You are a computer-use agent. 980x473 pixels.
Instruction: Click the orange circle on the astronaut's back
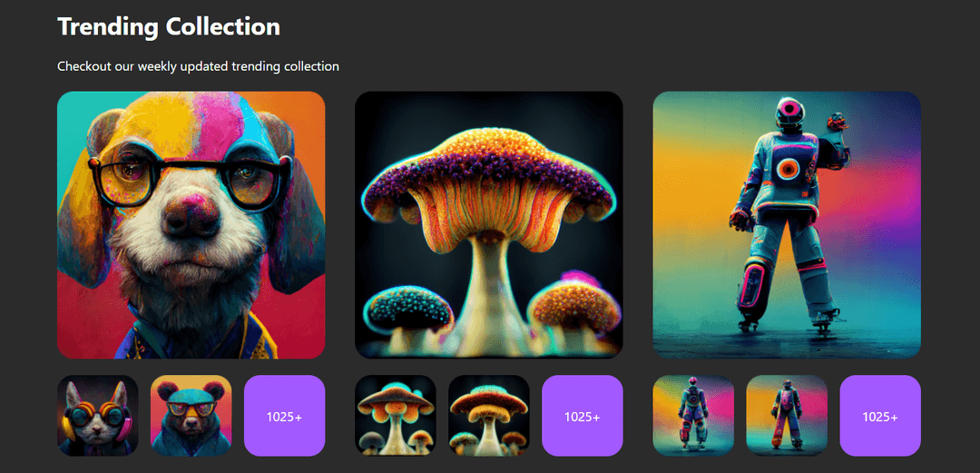pos(787,169)
